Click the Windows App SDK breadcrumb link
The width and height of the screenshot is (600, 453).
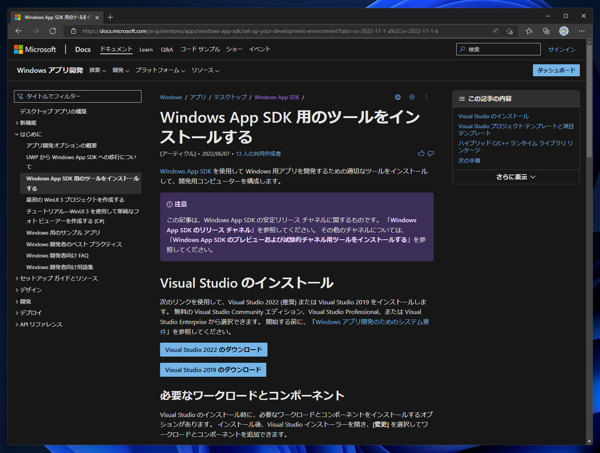click(277, 97)
